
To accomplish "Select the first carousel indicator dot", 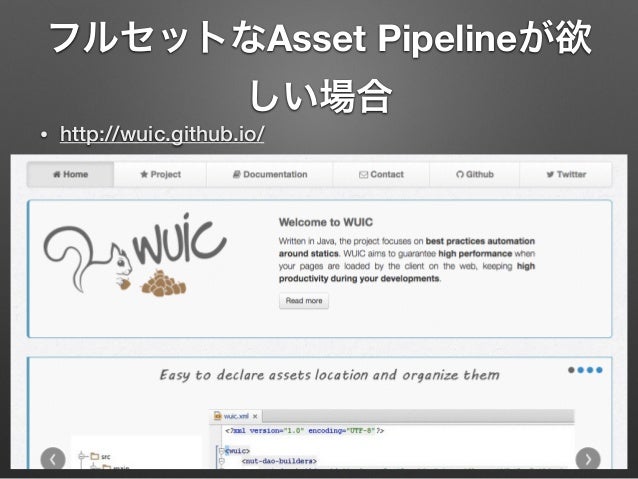I will pyautogui.click(x=571, y=370).
